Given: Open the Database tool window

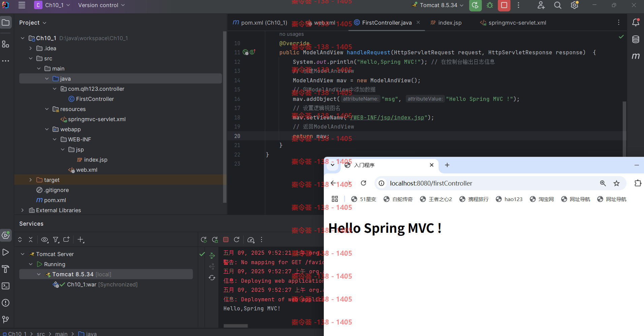Looking at the screenshot, I should [x=636, y=39].
